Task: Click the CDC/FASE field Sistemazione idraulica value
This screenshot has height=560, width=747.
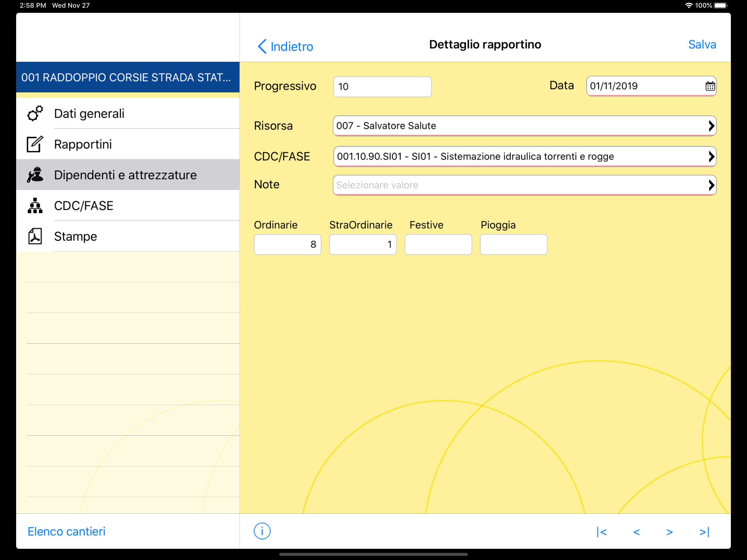Action: pos(524,156)
